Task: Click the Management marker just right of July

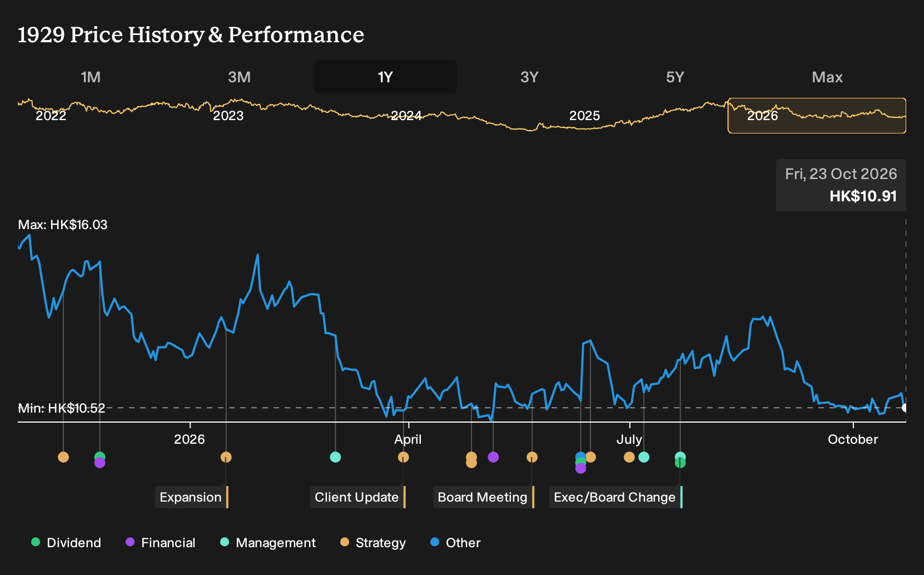Action: point(644,457)
